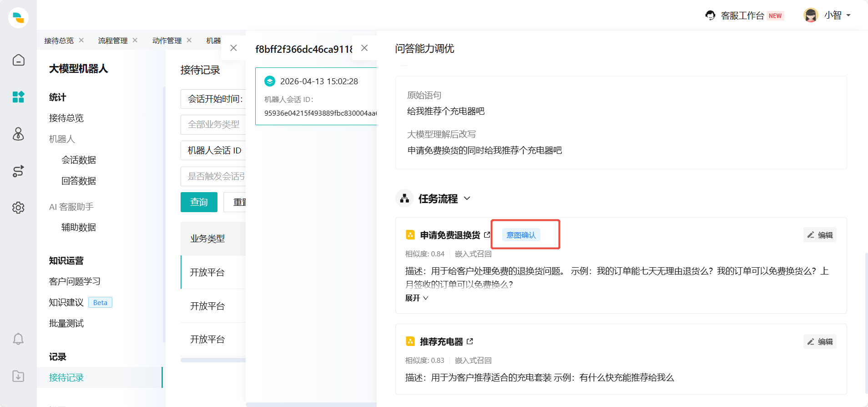Image resolution: width=868 pixels, height=407 pixels.
Task: Open the flow routing sidebar icon
Action: click(x=18, y=171)
